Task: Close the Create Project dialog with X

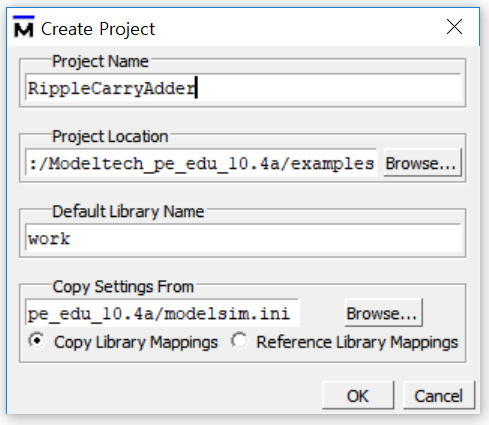Action: [454, 27]
